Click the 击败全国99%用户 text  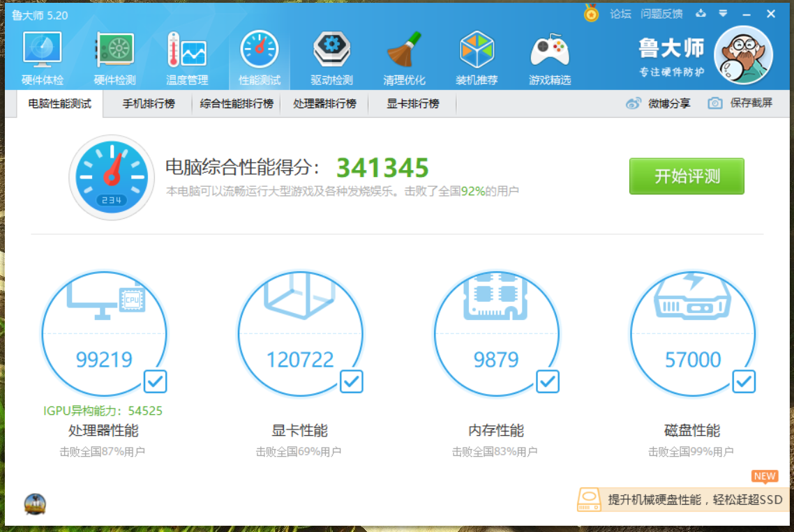click(691, 452)
